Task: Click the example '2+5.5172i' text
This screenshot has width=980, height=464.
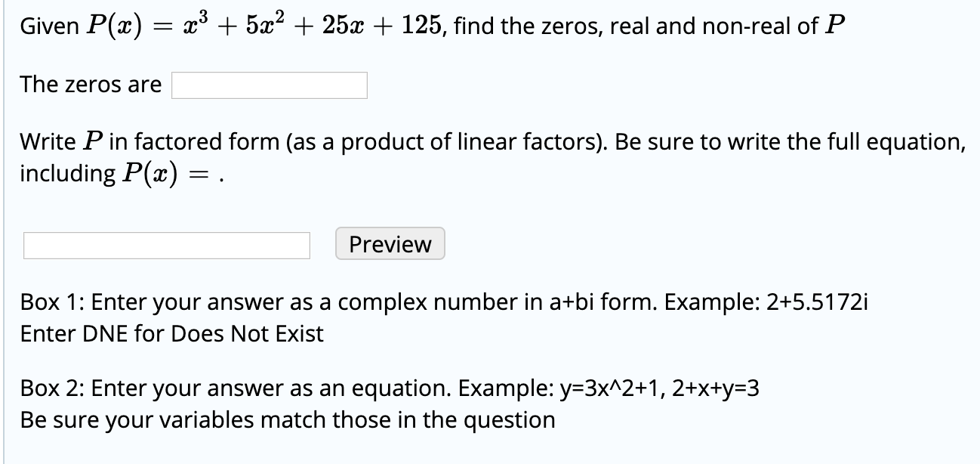Action: click(x=816, y=302)
